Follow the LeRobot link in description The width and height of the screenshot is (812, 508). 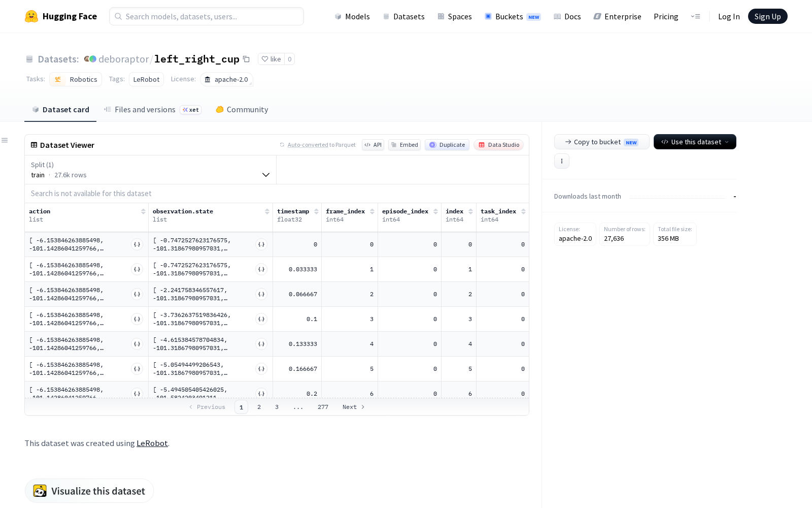tap(152, 443)
